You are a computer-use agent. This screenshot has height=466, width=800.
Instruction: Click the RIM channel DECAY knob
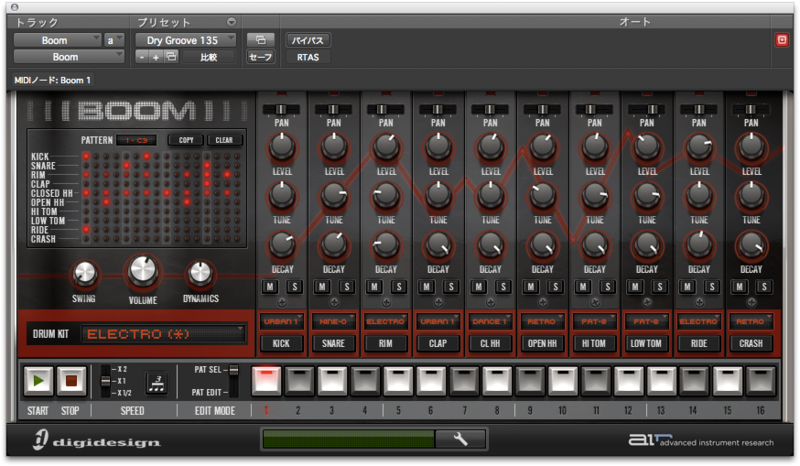[386, 244]
